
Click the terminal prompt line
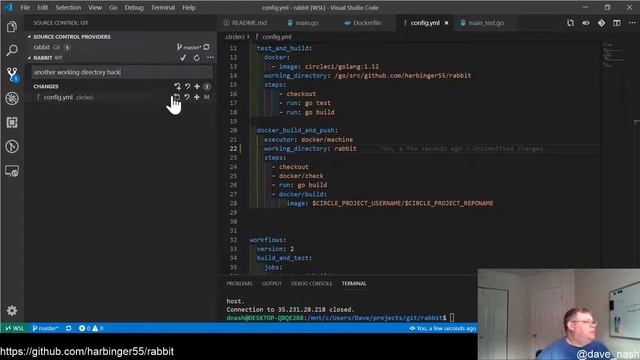[340, 318]
